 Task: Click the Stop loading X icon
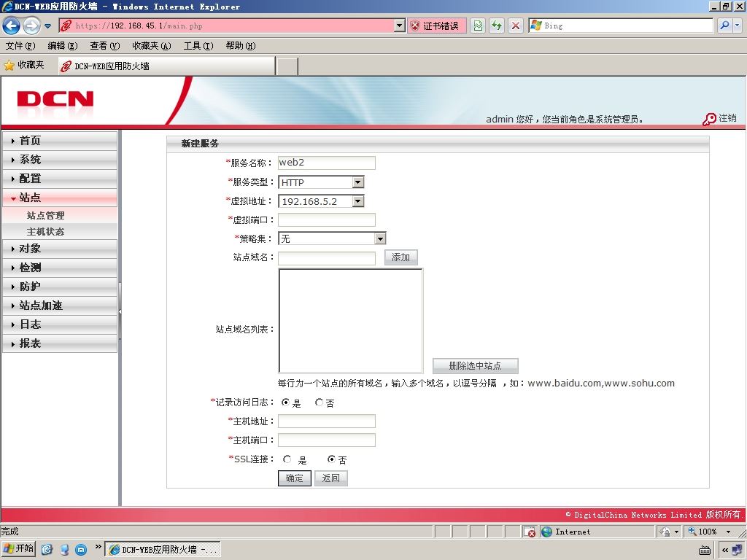coord(516,26)
